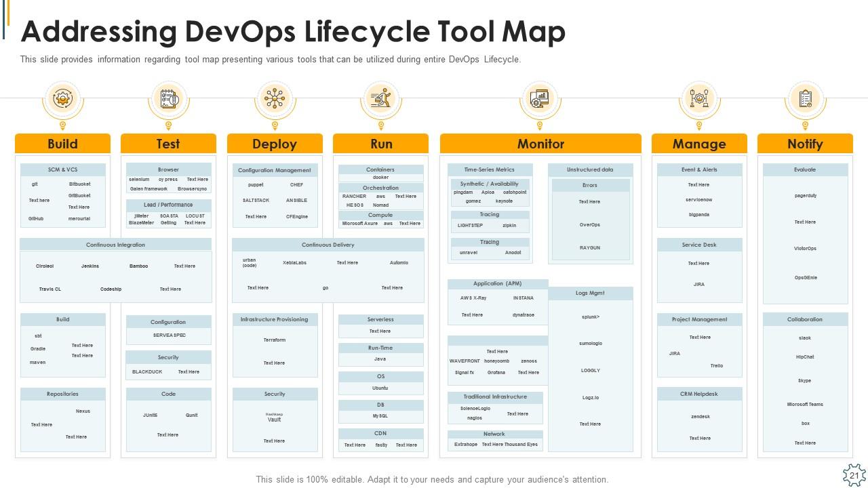
Task: Select pagerduty in the Evaluate panel
Action: pos(804,195)
